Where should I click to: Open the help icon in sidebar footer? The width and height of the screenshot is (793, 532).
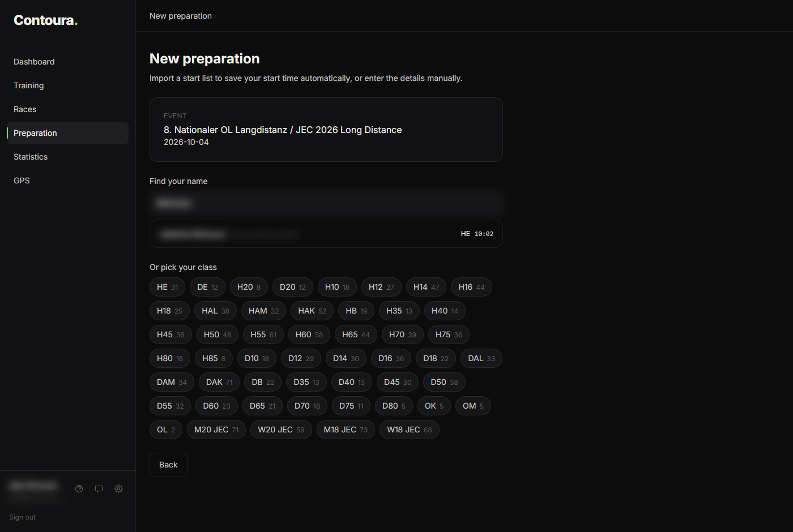pyautogui.click(x=79, y=489)
